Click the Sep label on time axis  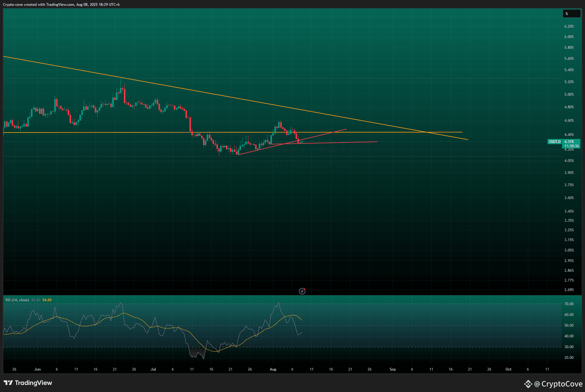pyautogui.click(x=392, y=369)
